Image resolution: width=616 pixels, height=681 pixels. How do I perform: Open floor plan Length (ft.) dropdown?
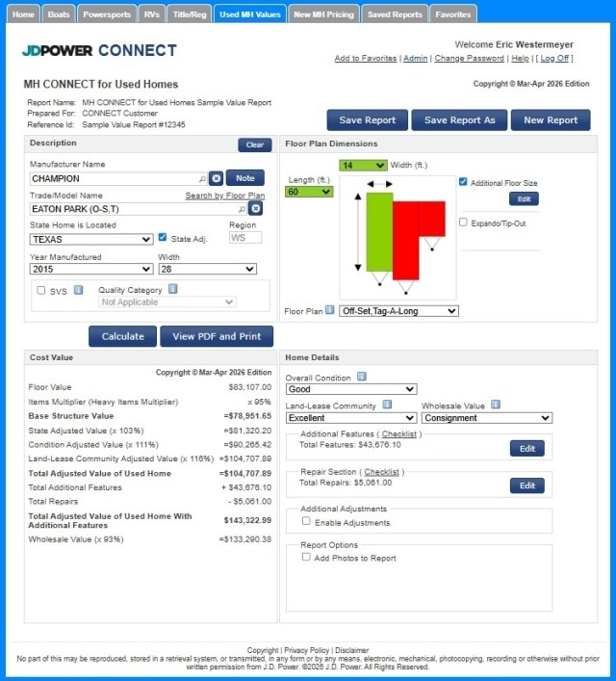click(x=309, y=192)
